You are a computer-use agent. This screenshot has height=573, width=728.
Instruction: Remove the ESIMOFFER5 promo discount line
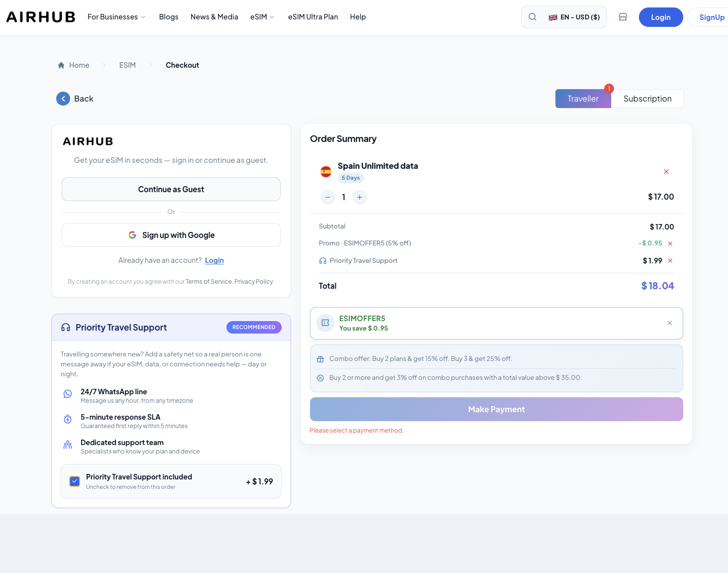tap(670, 243)
